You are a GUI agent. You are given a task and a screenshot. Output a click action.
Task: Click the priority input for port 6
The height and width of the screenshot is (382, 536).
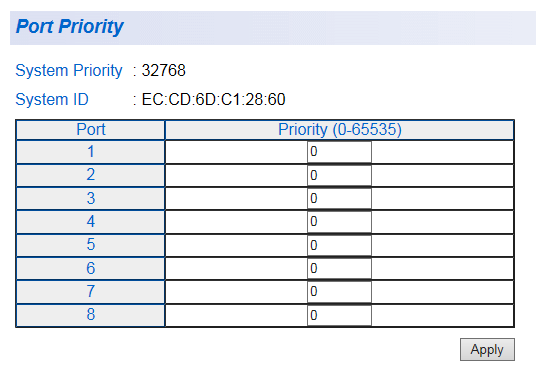[339, 268]
